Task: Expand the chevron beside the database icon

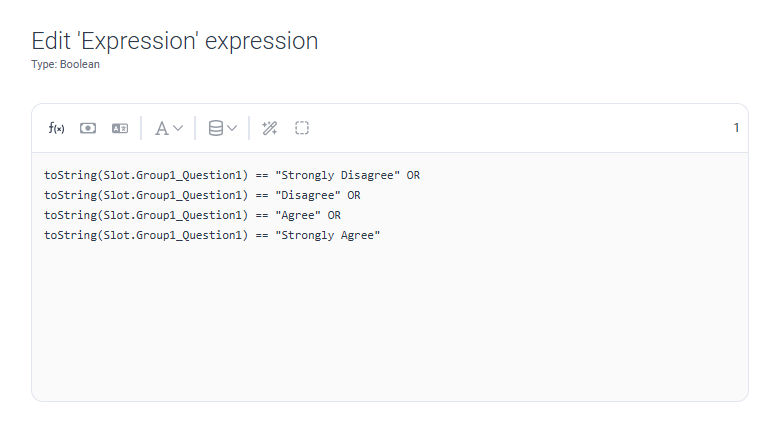Action: [x=232, y=128]
